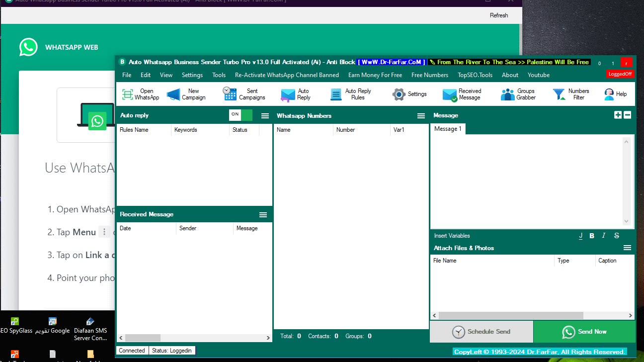
Task: Click the app logo in title bar
Action: point(122,62)
